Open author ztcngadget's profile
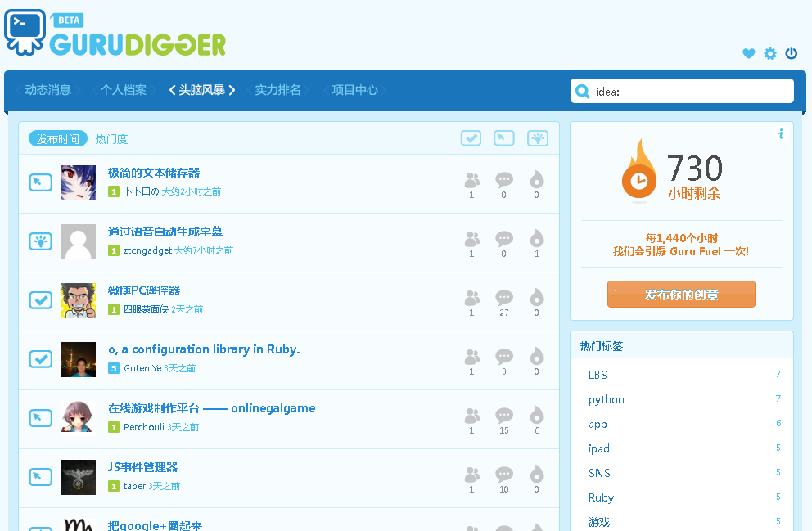812x531 pixels. point(147,250)
